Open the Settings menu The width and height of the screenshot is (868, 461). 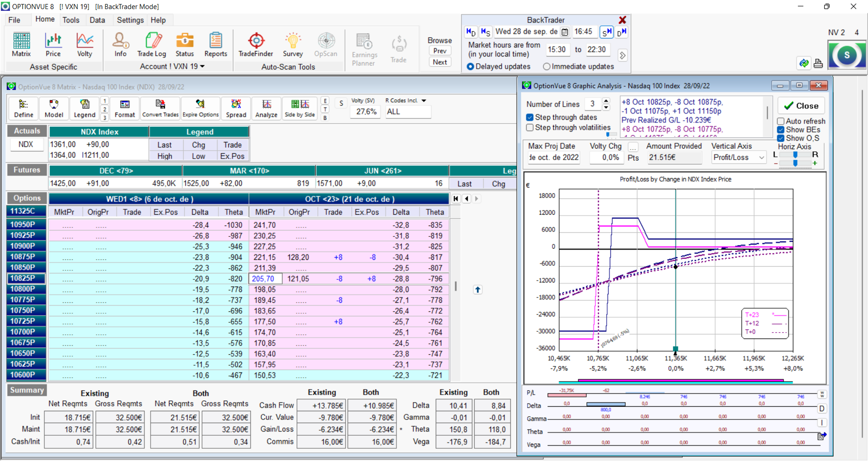click(130, 20)
